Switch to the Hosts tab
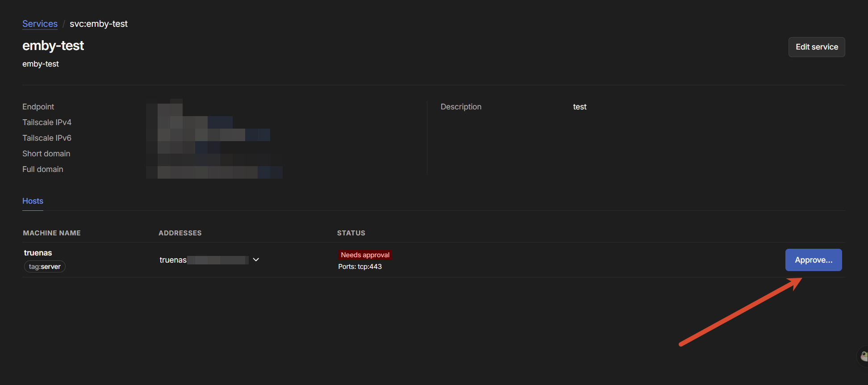The height and width of the screenshot is (385, 868). (x=33, y=201)
